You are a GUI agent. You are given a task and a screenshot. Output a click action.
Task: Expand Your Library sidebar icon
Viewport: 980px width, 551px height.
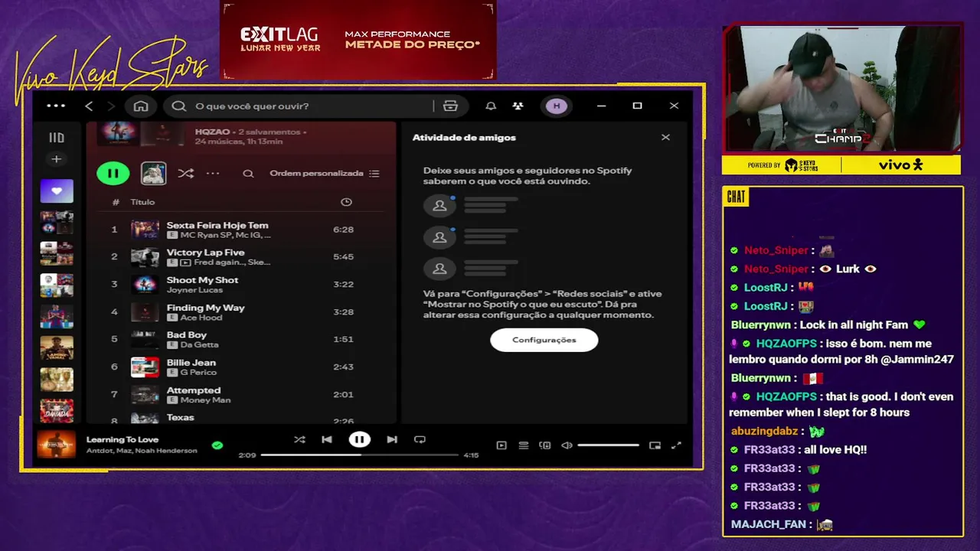[x=56, y=138]
